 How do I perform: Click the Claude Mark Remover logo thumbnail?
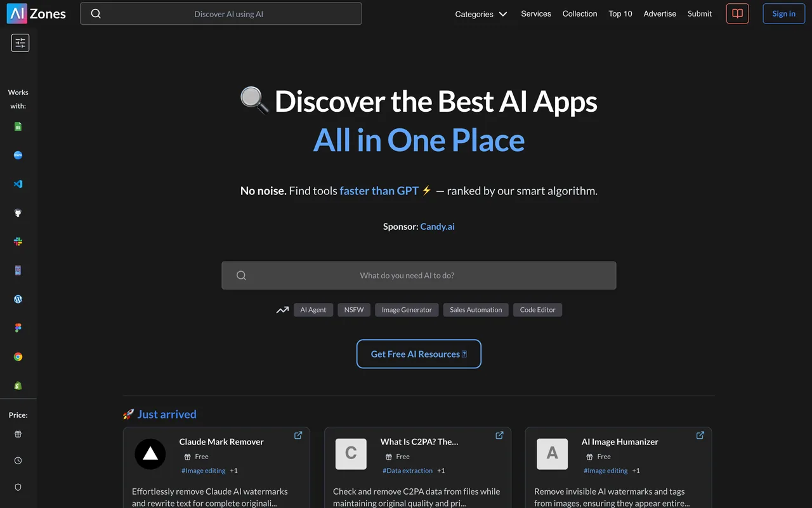150,454
